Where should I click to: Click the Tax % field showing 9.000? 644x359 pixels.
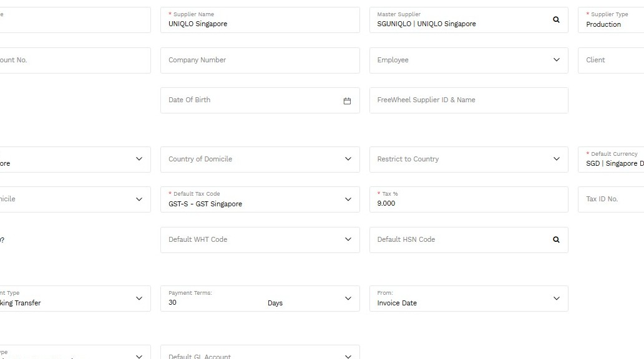pyautogui.click(x=469, y=199)
